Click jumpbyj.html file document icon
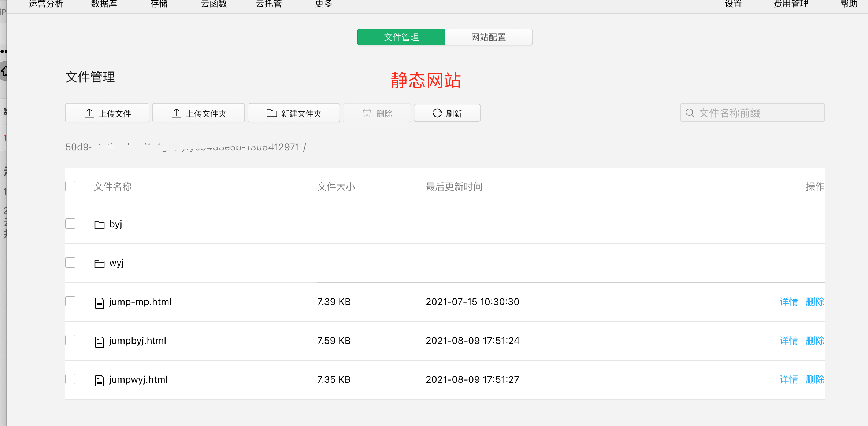The width and height of the screenshot is (868, 426). [x=99, y=342]
